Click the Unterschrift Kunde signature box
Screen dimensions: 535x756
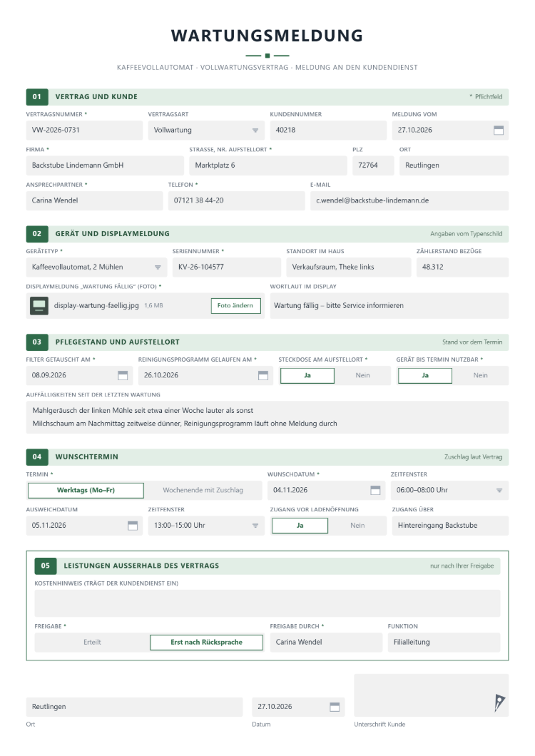[x=432, y=695]
